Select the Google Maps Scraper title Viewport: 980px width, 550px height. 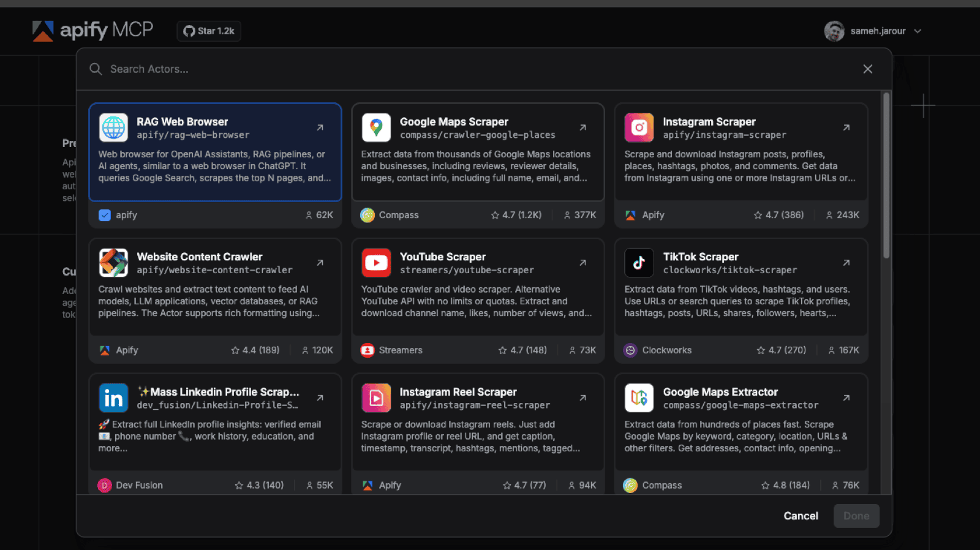pos(454,122)
